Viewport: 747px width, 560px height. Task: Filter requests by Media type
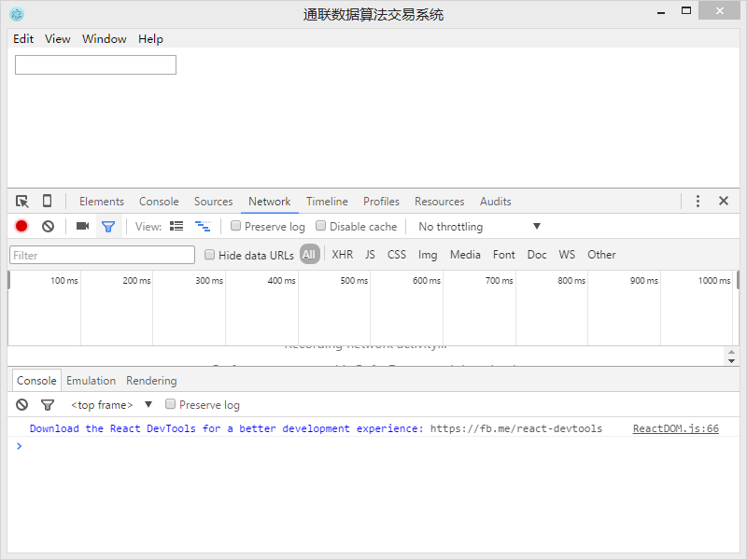[x=465, y=255]
